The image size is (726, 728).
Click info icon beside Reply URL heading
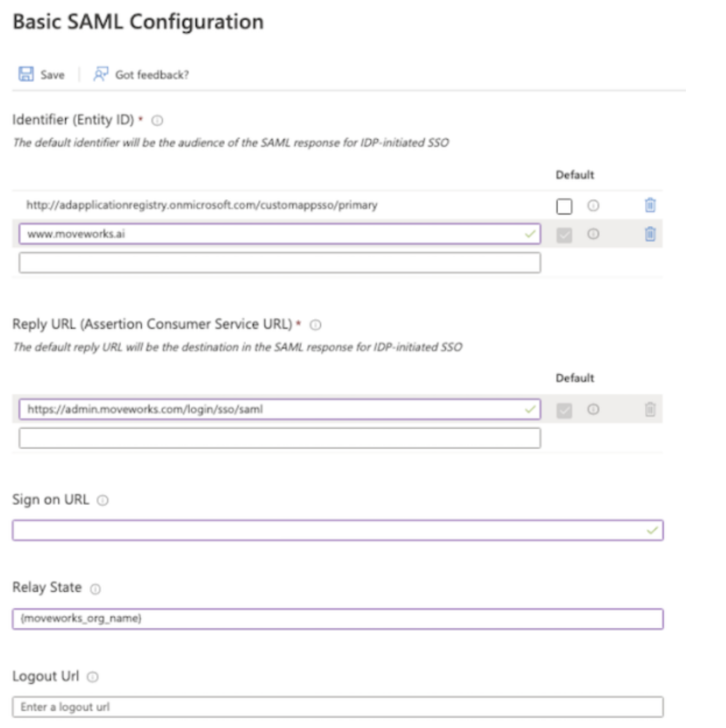click(x=315, y=325)
